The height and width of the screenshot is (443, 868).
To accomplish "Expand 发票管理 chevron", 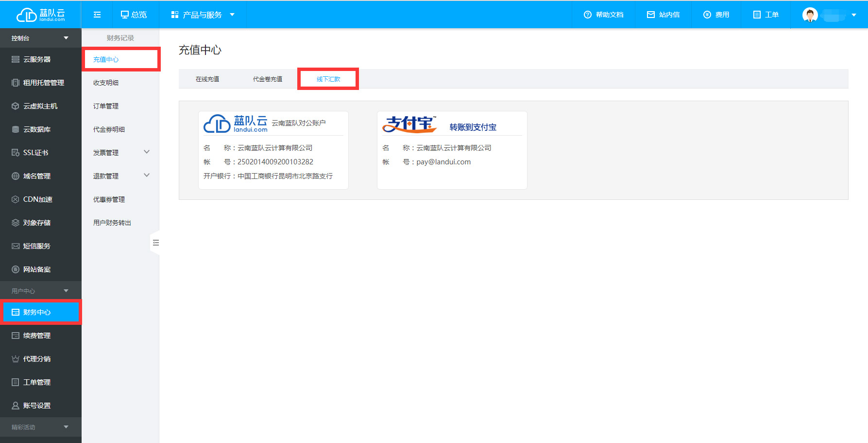I will click(x=147, y=152).
